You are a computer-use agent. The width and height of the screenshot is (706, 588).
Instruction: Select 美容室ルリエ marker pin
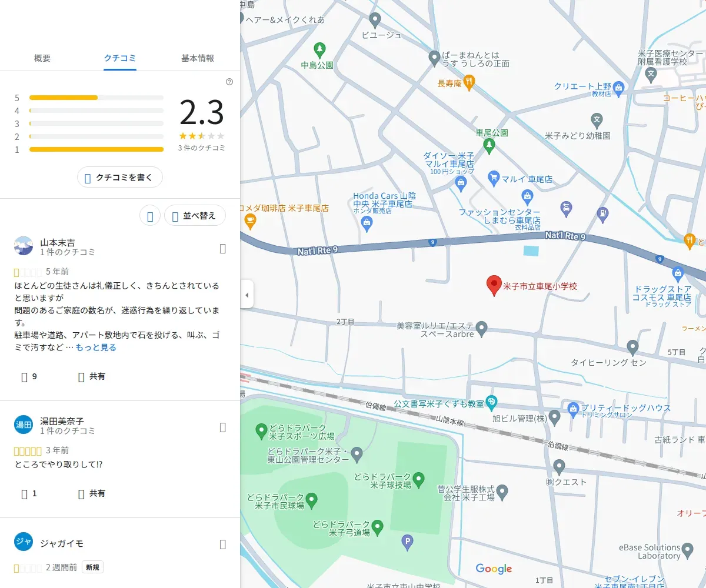482,328
